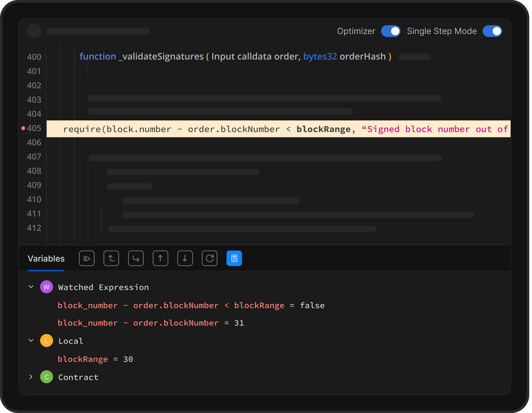Click the step into debugger icon

pyautogui.click(x=136, y=258)
